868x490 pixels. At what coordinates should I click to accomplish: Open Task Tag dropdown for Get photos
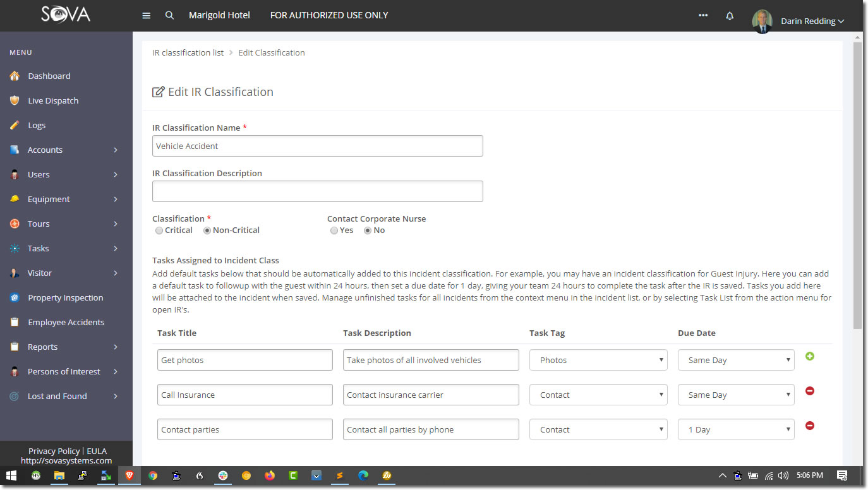tap(598, 360)
